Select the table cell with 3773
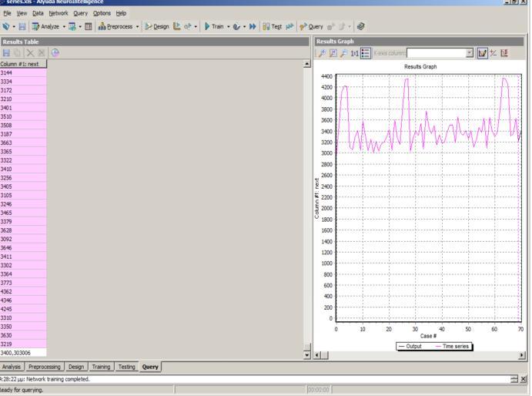Screen dimensions: 532x396 23,283
